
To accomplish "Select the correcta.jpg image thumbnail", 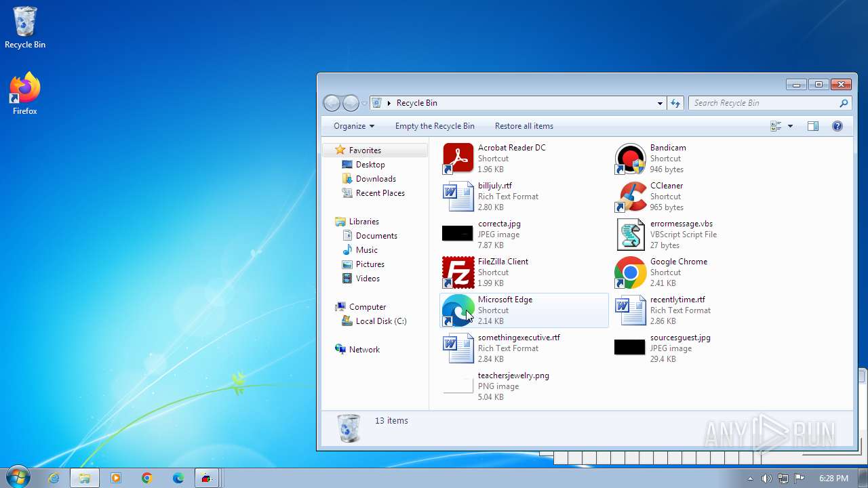I will [x=458, y=234].
